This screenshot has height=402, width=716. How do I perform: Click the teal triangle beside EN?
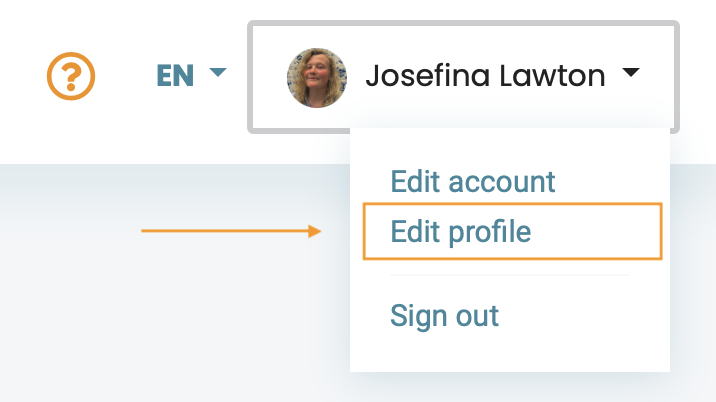(x=218, y=72)
